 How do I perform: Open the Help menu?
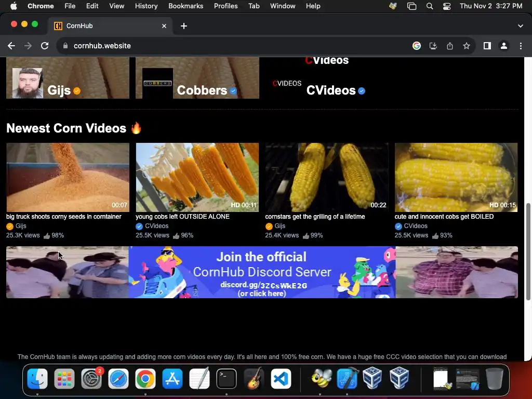pos(313,6)
